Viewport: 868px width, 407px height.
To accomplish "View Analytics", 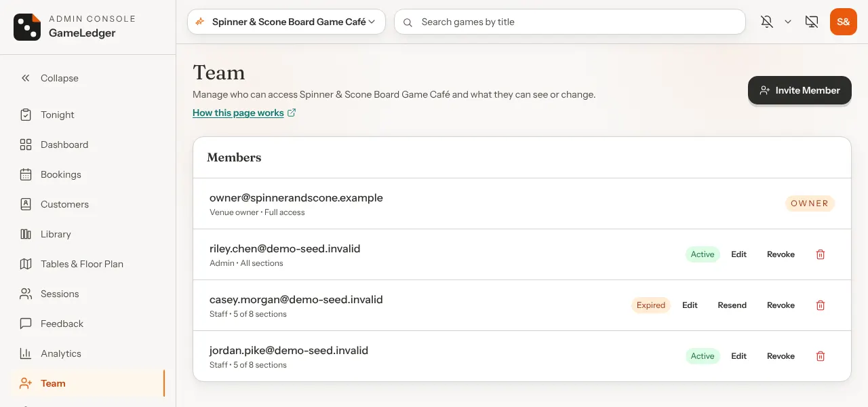I will (x=88, y=353).
